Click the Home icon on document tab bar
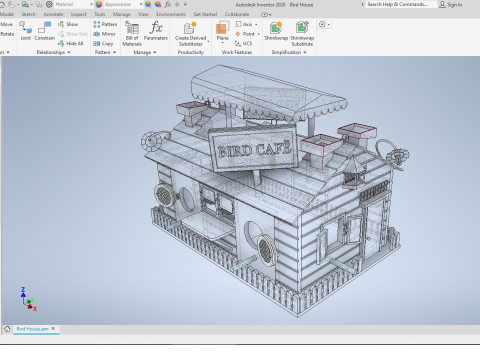 click(x=7, y=329)
